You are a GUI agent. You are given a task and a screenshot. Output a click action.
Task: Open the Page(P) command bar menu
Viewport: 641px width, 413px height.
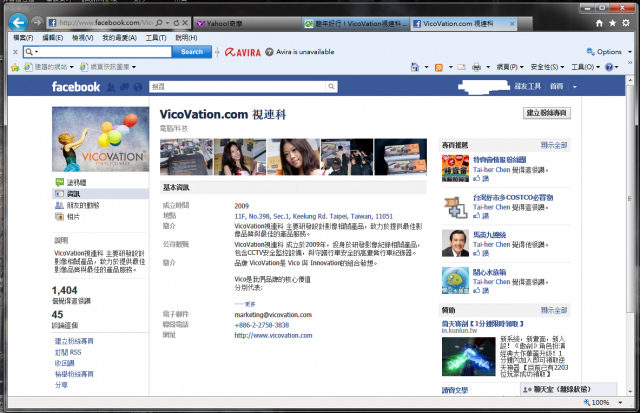[x=510, y=67]
